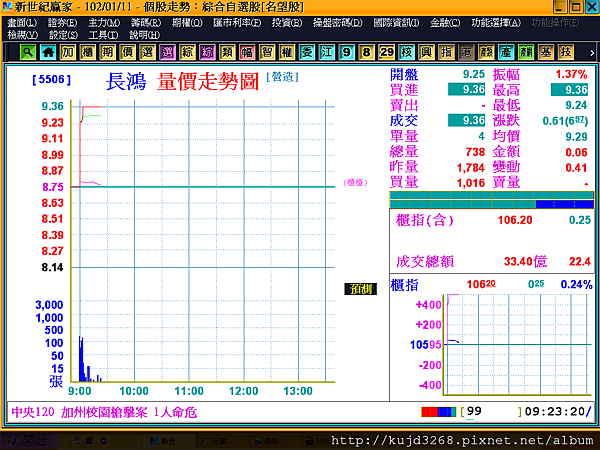Open the 匯市利率(F) menu

[x=237, y=23]
